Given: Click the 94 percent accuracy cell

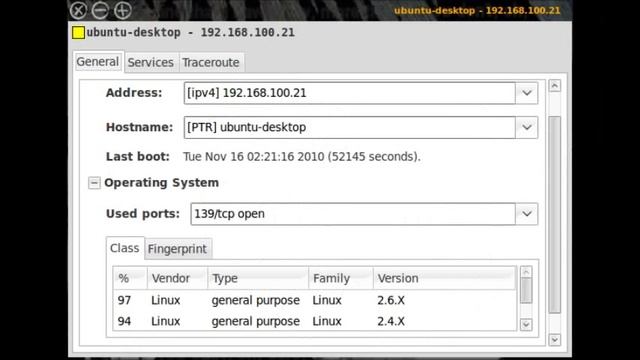Looking at the screenshot, I should (124, 321).
